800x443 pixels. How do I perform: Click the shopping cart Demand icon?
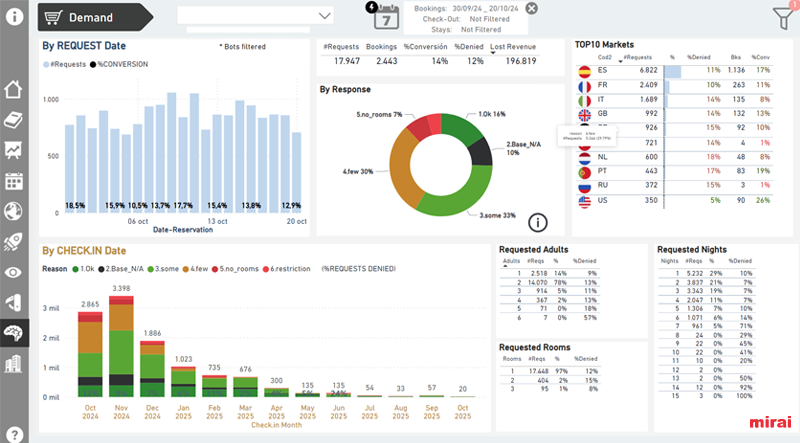(53, 17)
